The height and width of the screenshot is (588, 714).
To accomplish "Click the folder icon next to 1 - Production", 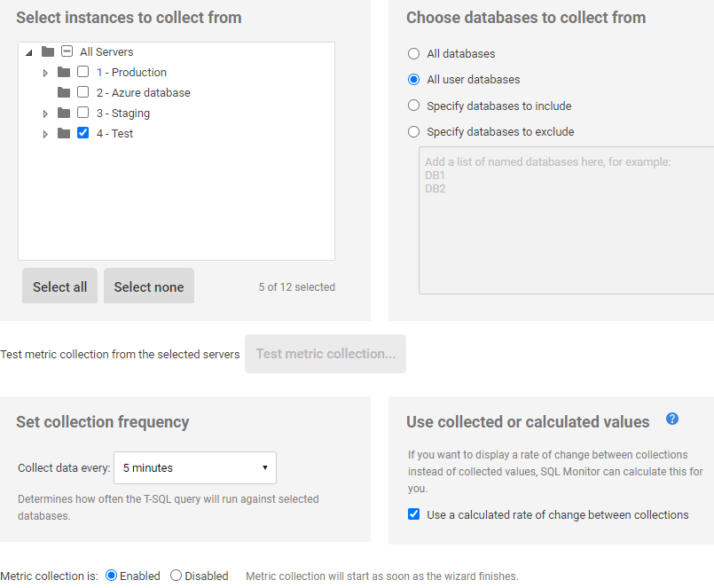I will tap(63, 72).
